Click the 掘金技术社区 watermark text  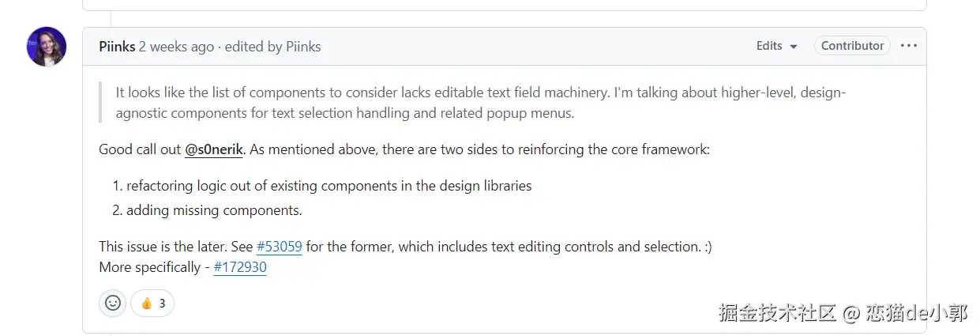tap(777, 313)
